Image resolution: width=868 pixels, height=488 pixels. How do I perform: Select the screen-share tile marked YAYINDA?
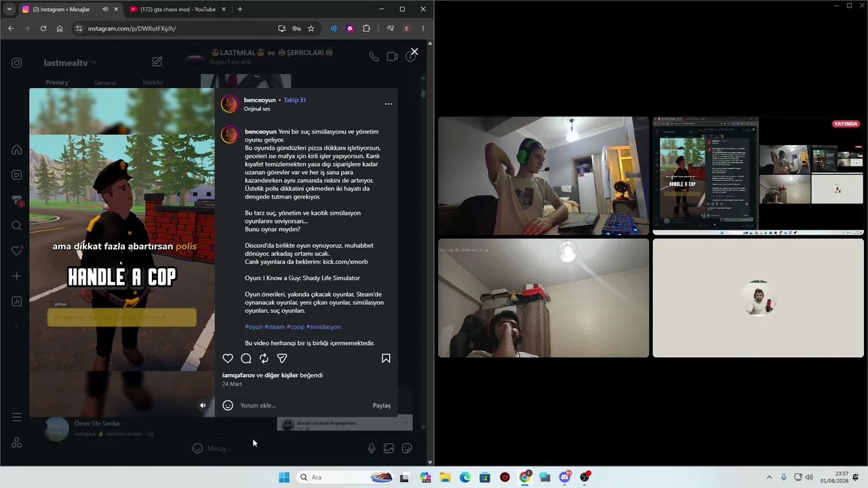coord(758,176)
